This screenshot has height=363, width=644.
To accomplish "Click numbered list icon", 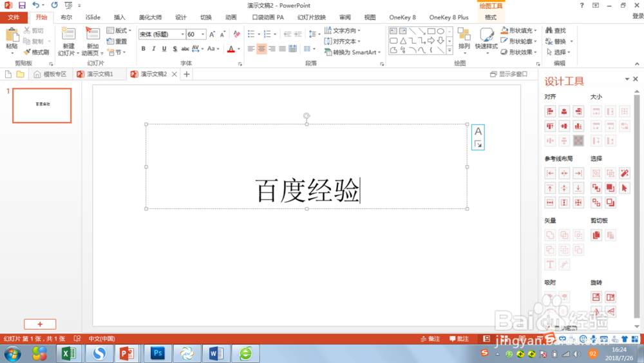I will pos(267,34).
